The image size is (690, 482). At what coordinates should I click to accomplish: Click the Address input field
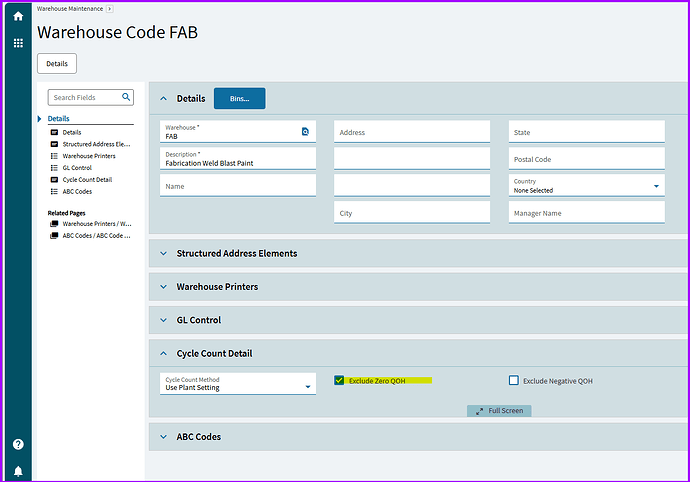pyautogui.click(x=412, y=132)
